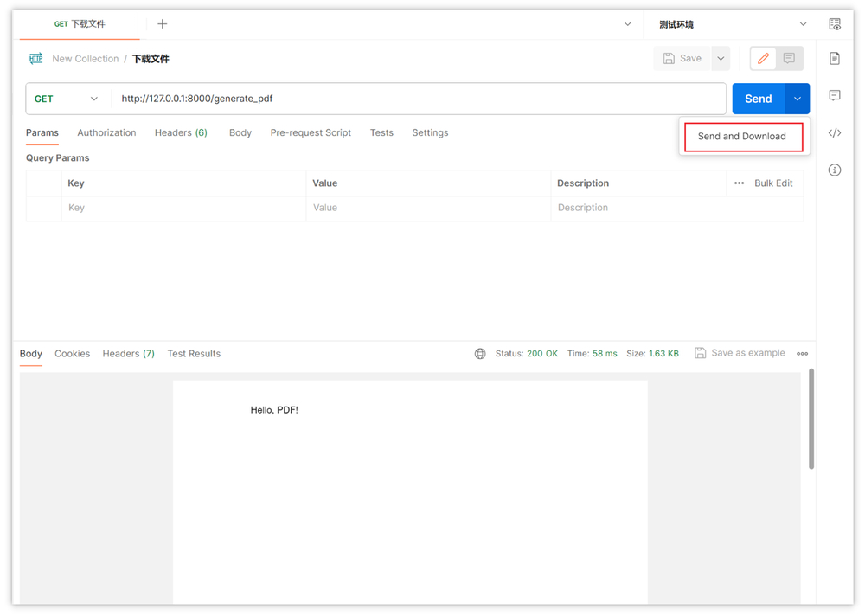
Task: Click Send and Download
Action: point(743,136)
